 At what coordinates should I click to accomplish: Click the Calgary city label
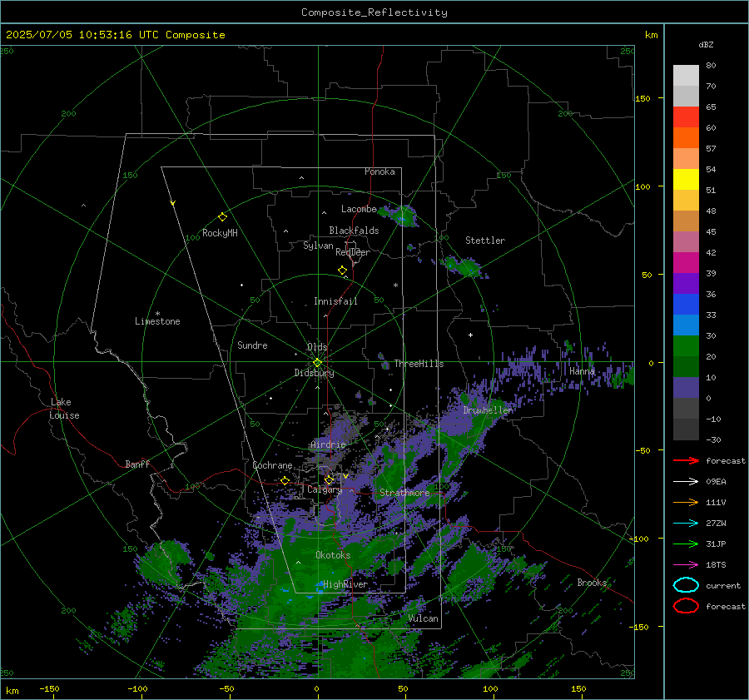tap(325, 489)
